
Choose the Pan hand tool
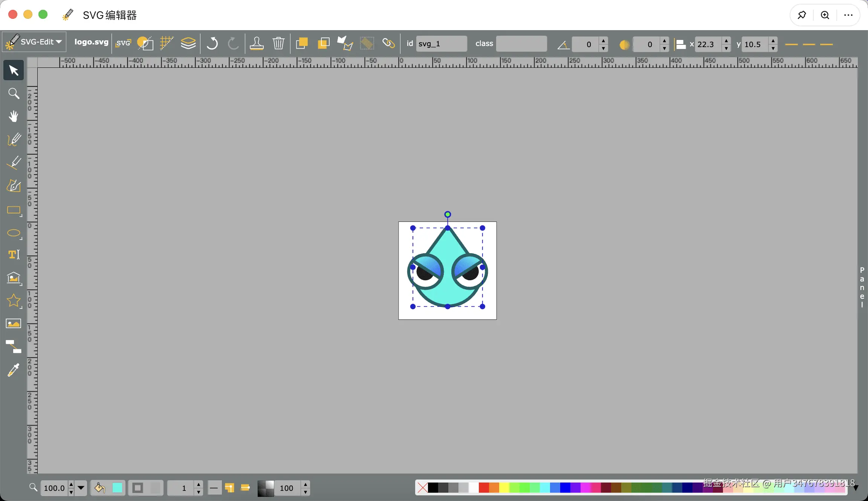point(14,116)
